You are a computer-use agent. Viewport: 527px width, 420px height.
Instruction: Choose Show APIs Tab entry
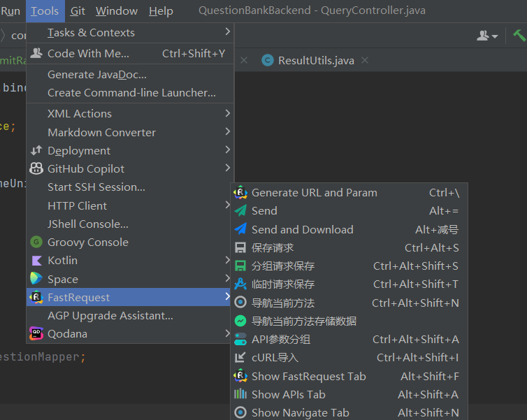(349, 394)
